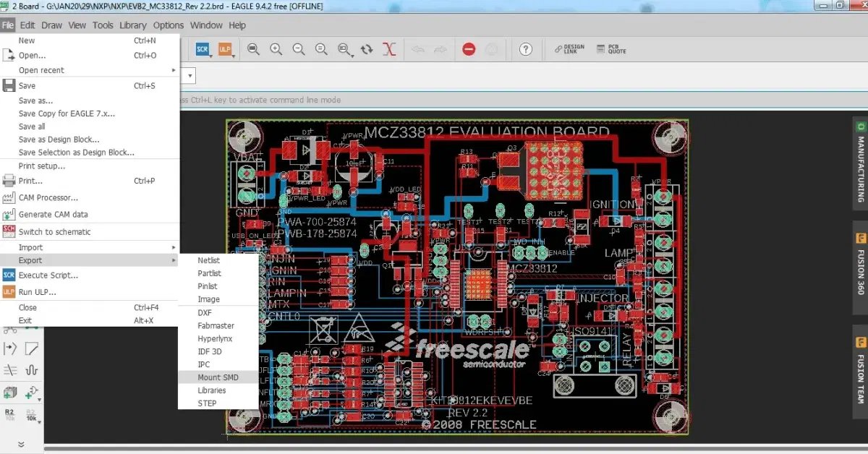This screenshot has height=454, width=868.
Task: Click the red stop command icon
Action: [469, 49]
